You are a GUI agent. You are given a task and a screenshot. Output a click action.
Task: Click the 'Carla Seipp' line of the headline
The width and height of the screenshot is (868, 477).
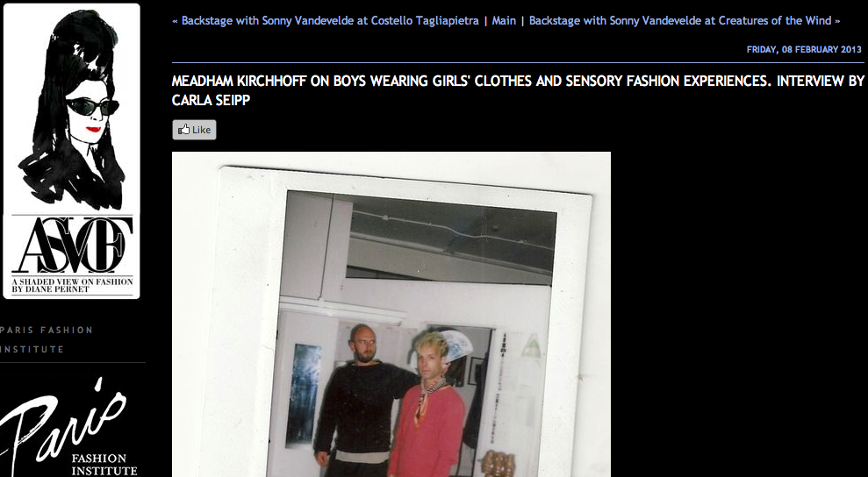click(211, 100)
